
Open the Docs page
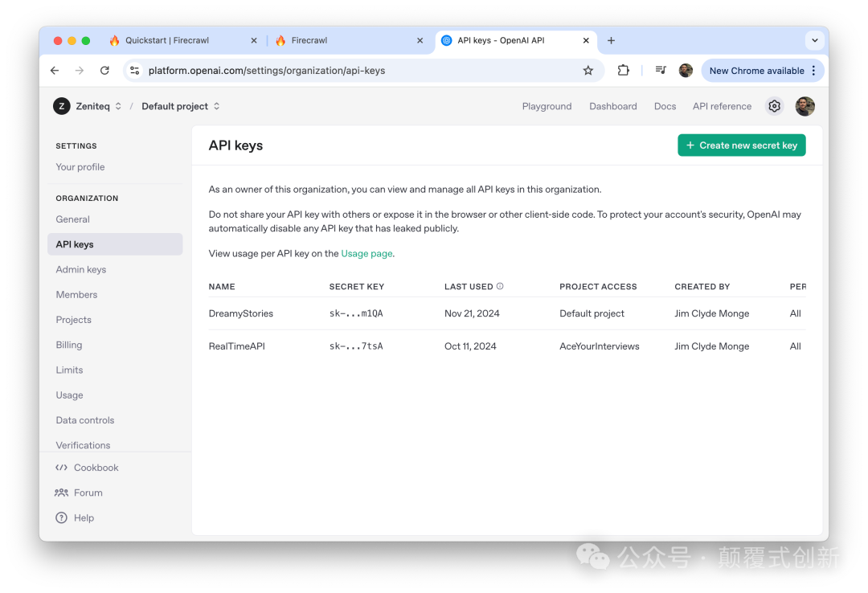coord(665,106)
